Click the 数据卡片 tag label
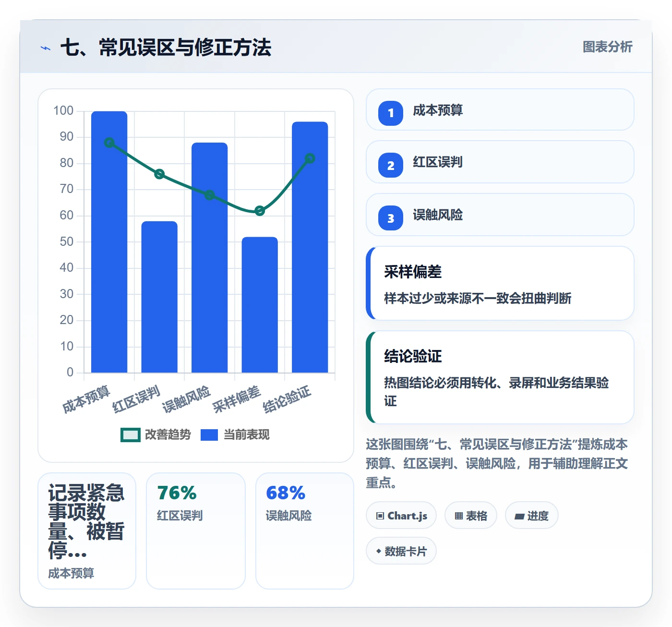The height and width of the screenshot is (627, 672). (406, 551)
